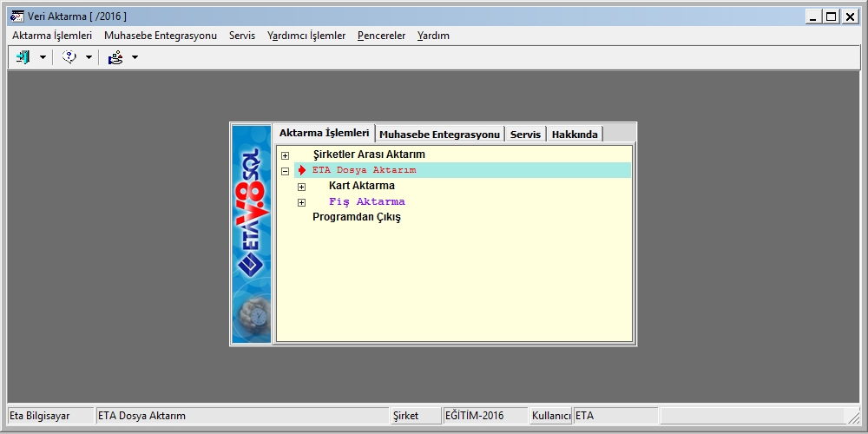Select Fiş Aktarma tree item
The width and height of the screenshot is (868, 434).
pos(366,201)
